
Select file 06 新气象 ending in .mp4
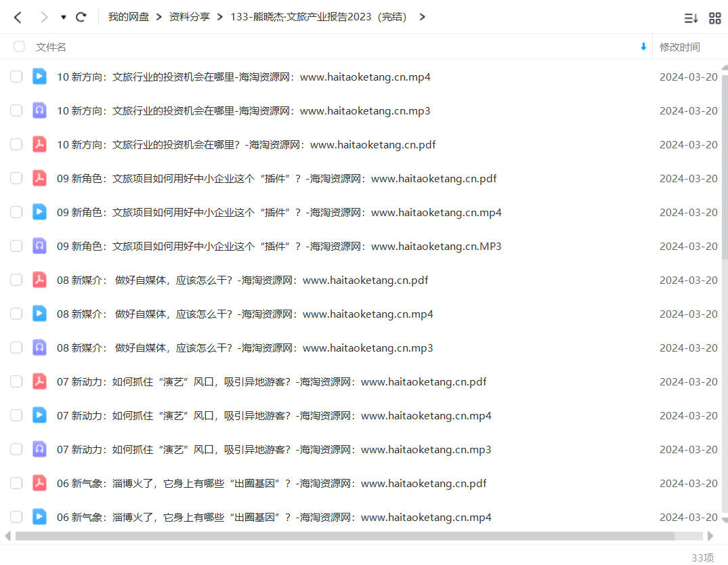point(274,518)
